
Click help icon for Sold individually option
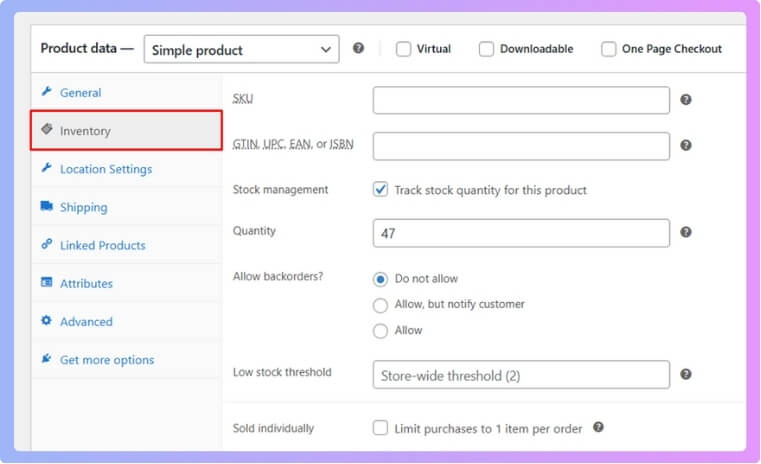598,427
